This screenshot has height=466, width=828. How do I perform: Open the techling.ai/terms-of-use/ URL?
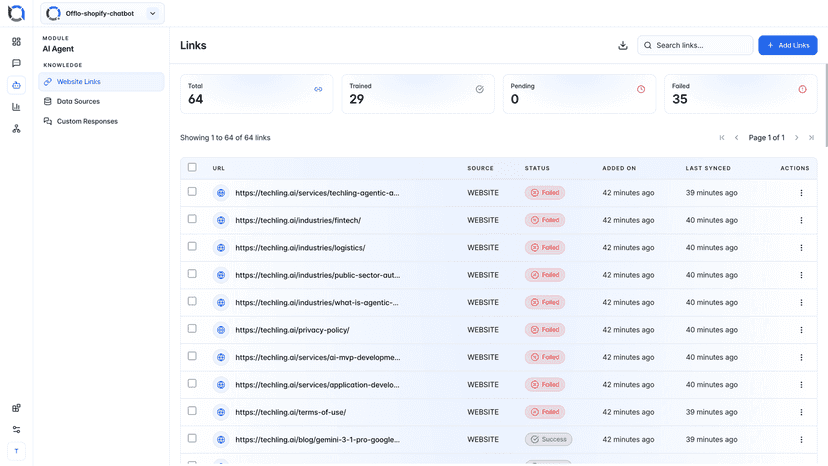coord(290,412)
